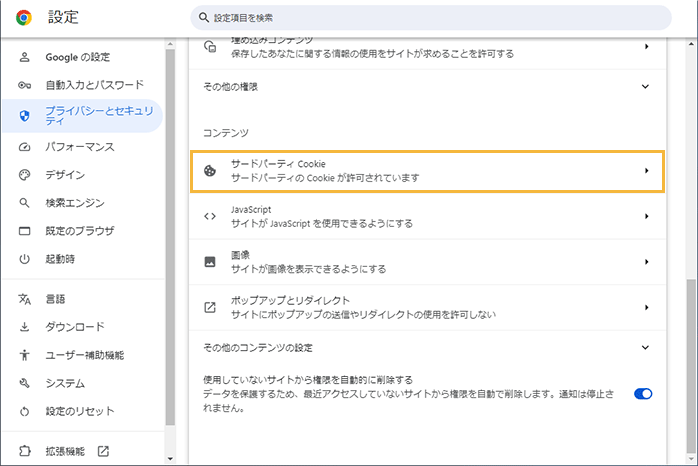698x466 pixels.
Task: Click the embedded content icon at top
Action: tap(210, 46)
